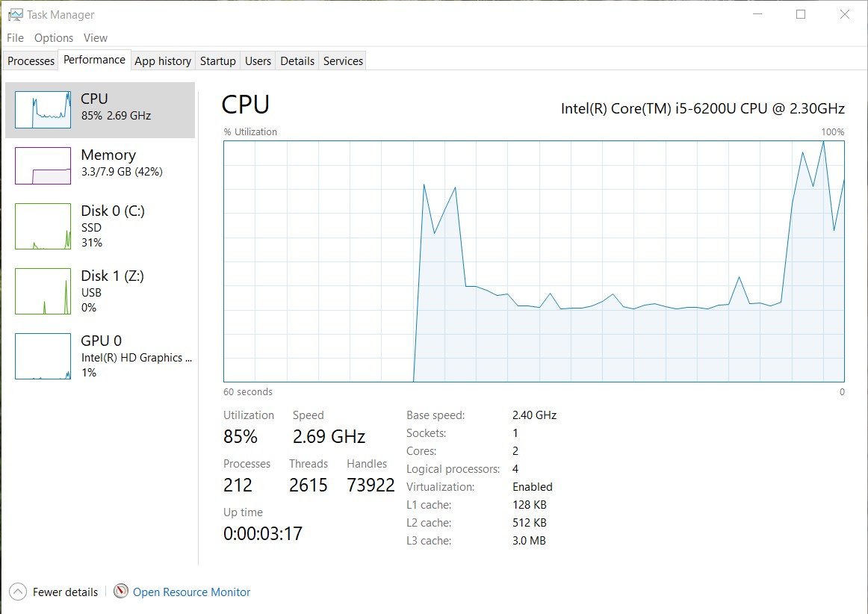Click the '% Utilization' graph label
This screenshot has height=614, width=868.
pos(250,131)
